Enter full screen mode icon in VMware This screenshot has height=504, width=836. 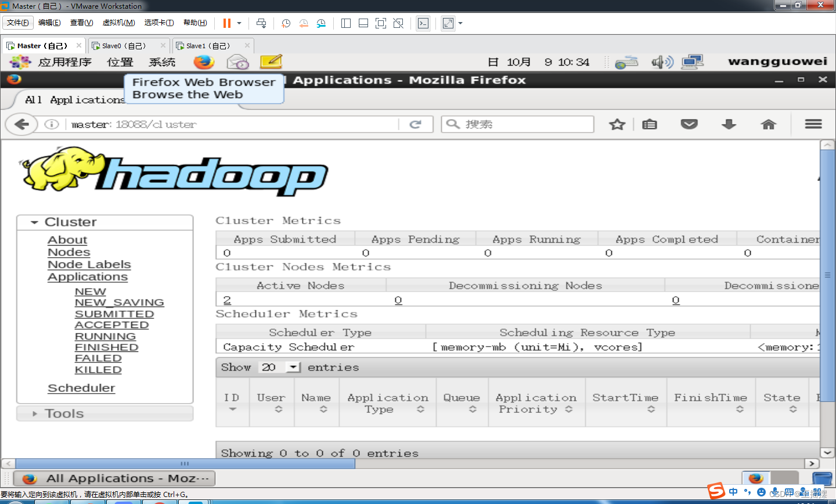pos(381,23)
